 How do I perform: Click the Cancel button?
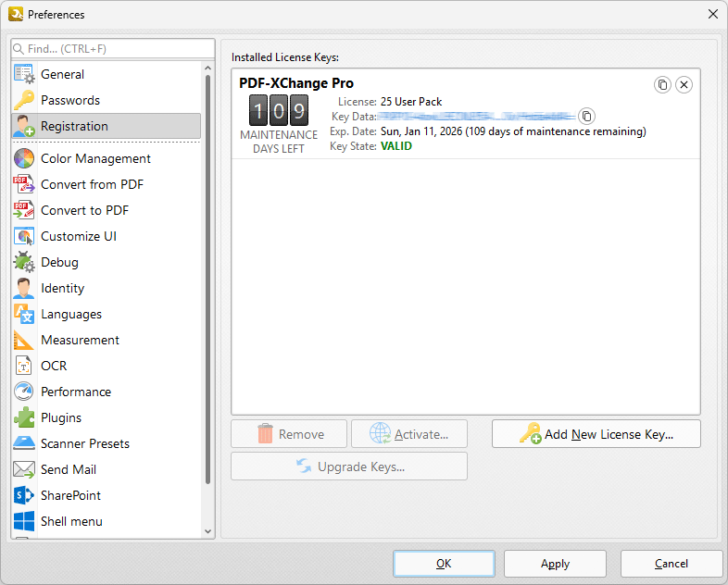click(x=672, y=564)
